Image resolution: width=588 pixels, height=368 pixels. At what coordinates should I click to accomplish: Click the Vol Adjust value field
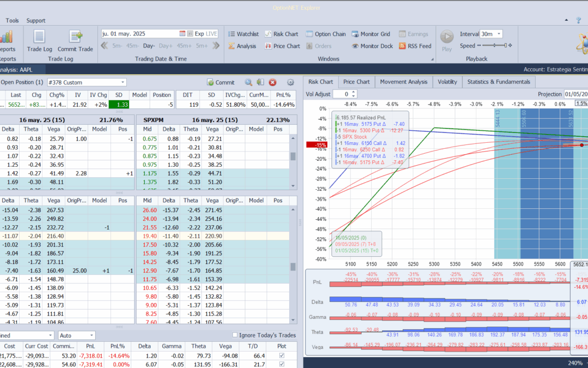click(342, 94)
